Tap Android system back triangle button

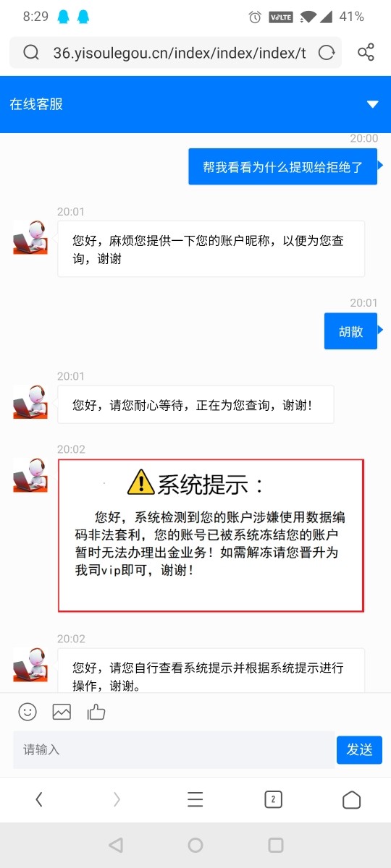(x=115, y=844)
